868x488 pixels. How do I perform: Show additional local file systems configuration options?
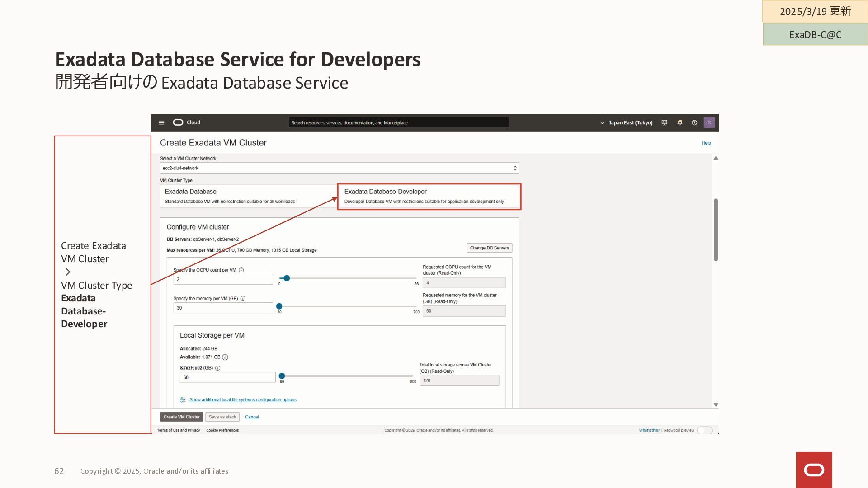click(x=243, y=400)
